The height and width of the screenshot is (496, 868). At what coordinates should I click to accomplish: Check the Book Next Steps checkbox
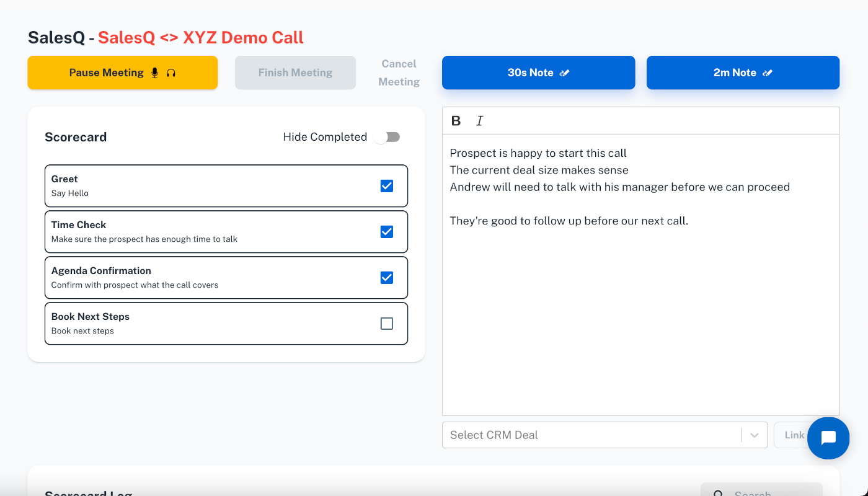coord(386,323)
